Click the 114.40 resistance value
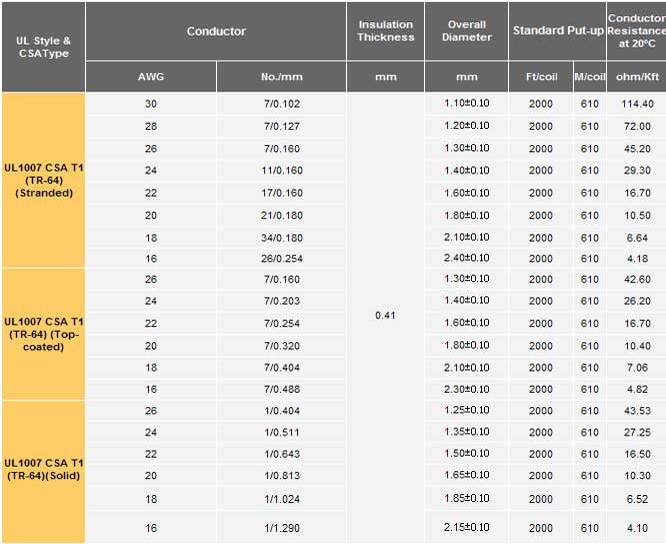 [x=637, y=104]
